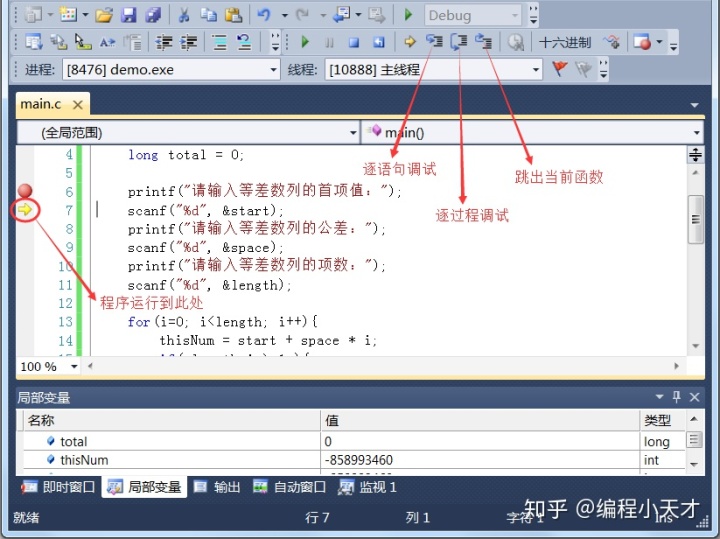Click the red thread flag icon
The image size is (720, 539).
tap(559, 69)
